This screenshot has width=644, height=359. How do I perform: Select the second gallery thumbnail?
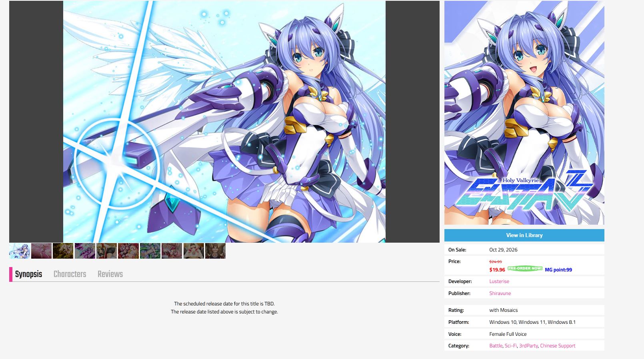click(x=41, y=251)
